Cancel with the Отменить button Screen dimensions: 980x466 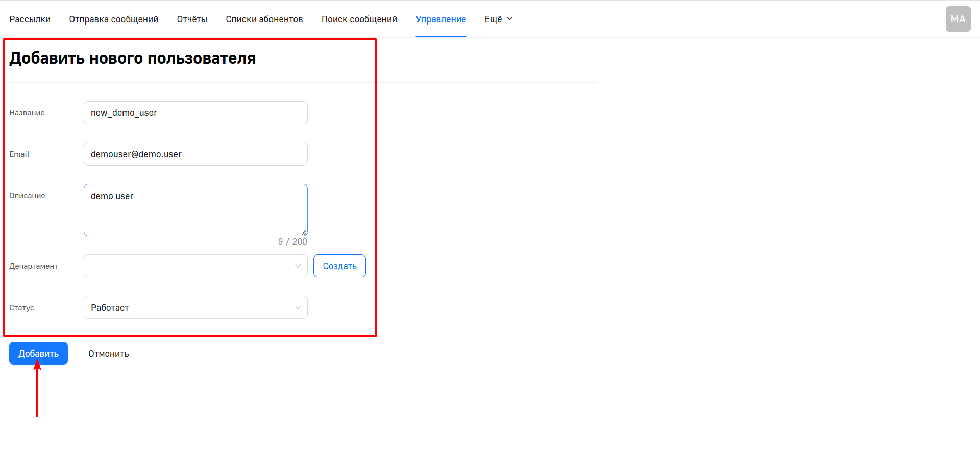coord(108,354)
